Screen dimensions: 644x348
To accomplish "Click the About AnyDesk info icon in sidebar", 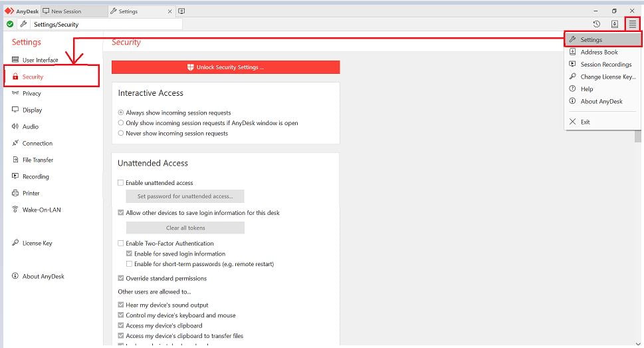I will [x=15, y=276].
